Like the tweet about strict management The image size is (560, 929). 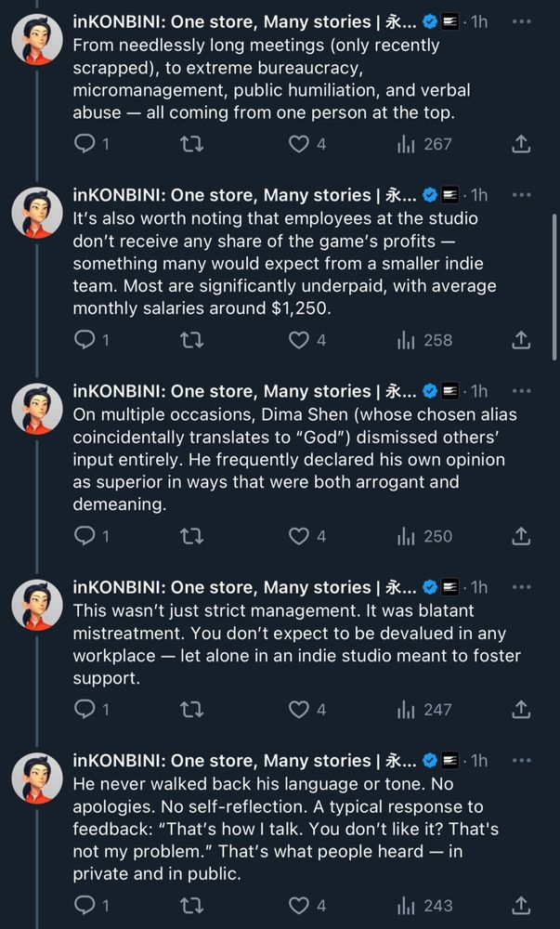point(299,710)
